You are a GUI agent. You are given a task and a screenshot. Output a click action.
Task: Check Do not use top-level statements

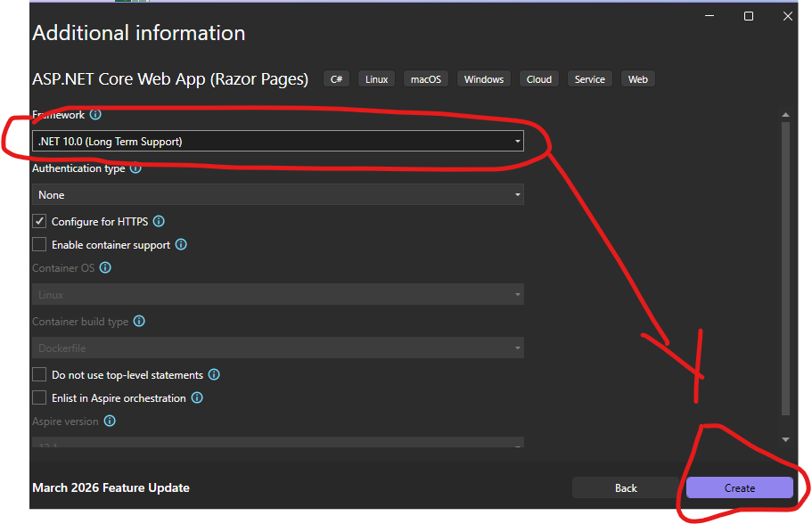pyautogui.click(x=39, y=375)
